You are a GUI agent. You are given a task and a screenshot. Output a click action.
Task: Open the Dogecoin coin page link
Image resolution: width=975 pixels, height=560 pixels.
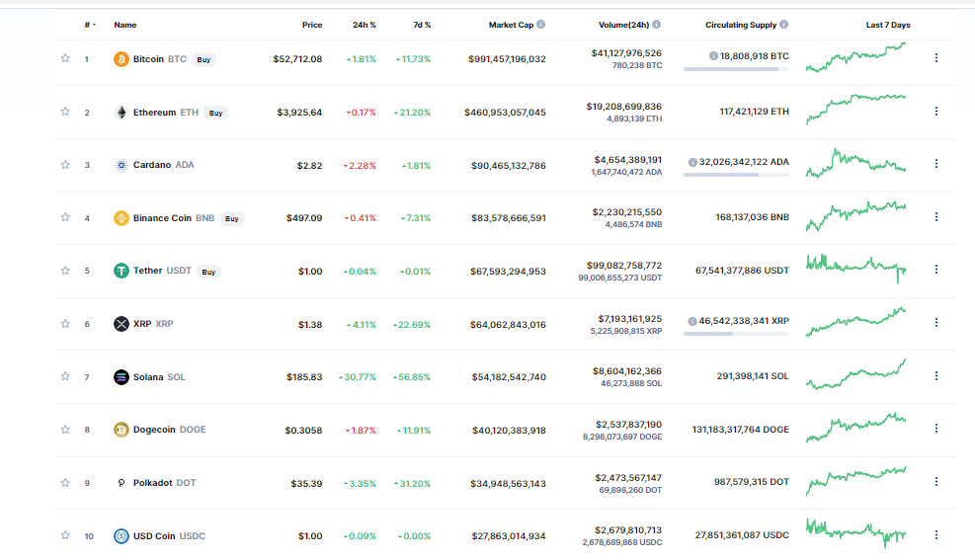[x=169, y=430]
